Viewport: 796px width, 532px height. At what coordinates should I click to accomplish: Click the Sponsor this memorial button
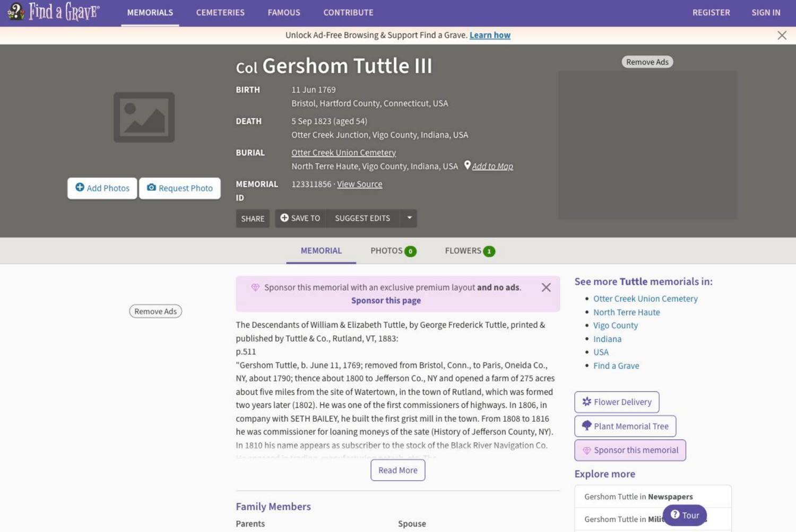tap(630, 450)
